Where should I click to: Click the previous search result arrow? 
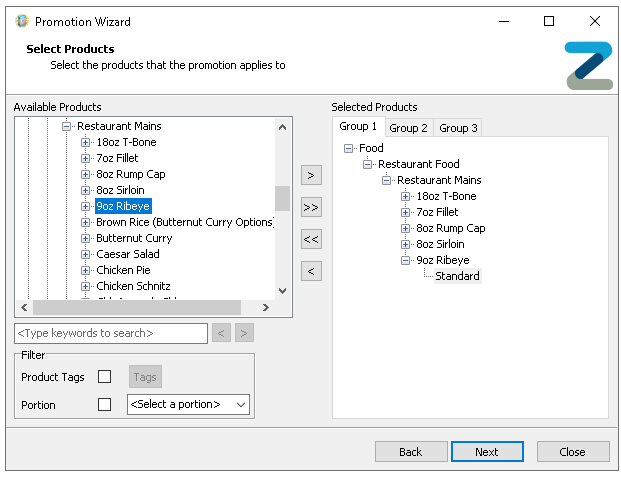[x=222, y=333]
